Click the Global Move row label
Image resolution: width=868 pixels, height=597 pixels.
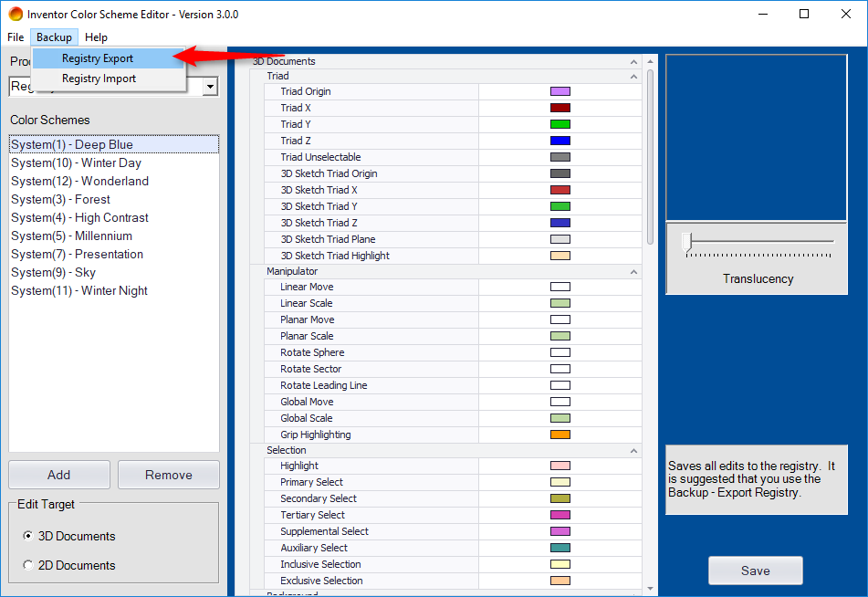[x=307, y=402]
